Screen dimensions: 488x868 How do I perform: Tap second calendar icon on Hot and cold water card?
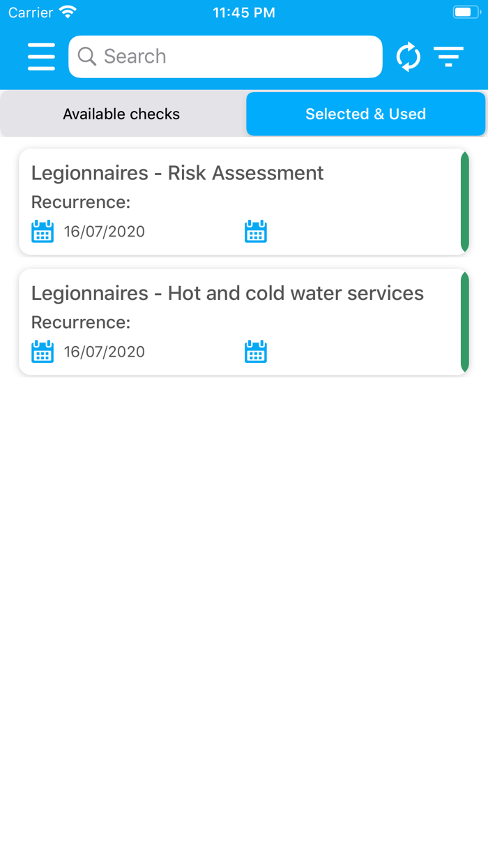(x=256, y=352)
